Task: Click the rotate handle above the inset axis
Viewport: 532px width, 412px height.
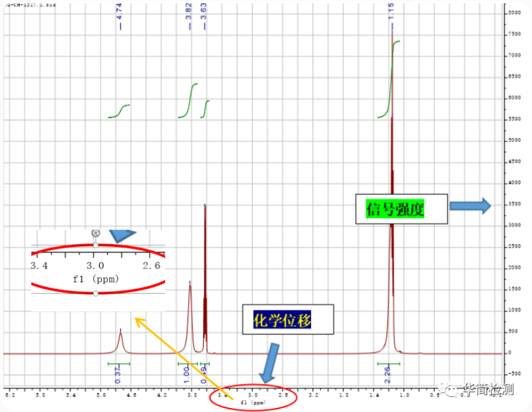Action: pos(96,232)
